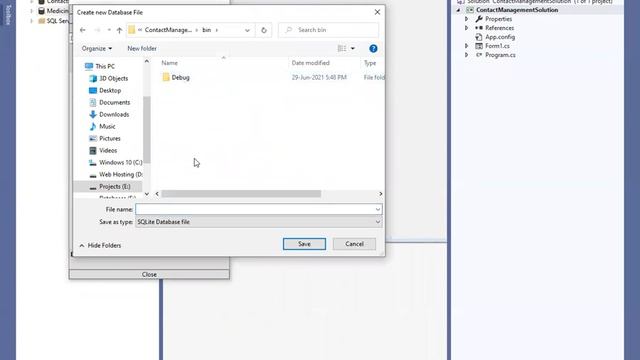The image size is (640, 360).
Task: Open the Save as type dropdown
Action: [x=259, y=222]
